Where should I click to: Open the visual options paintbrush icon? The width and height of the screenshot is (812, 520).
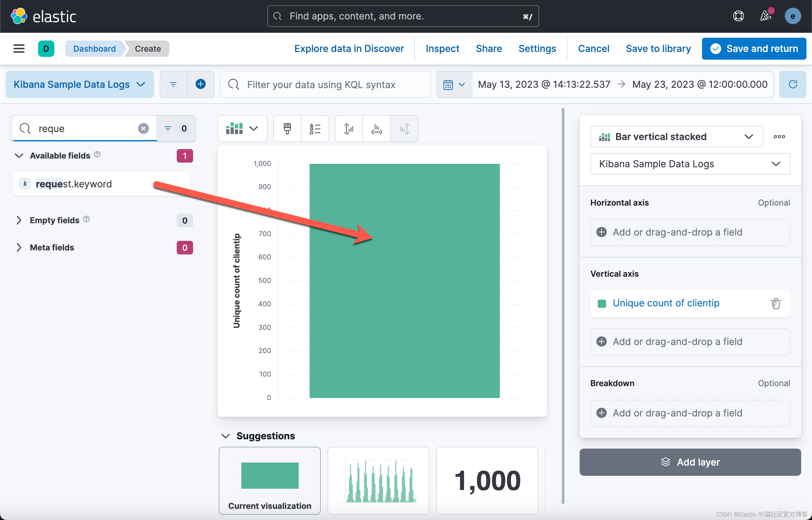coord(287,129)
